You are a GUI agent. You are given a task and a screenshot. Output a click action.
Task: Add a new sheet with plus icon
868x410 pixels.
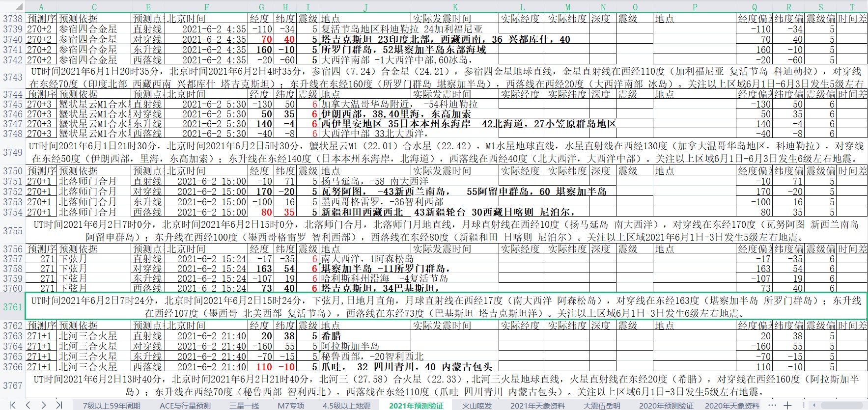point(787,405)
